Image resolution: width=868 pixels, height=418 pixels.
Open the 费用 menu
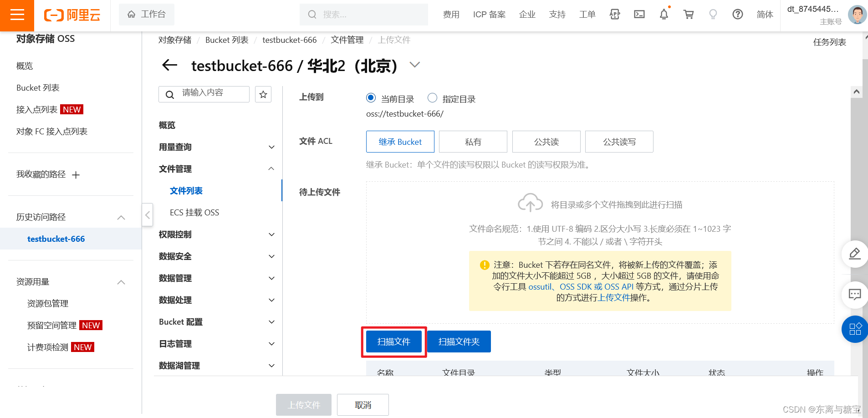451,15
